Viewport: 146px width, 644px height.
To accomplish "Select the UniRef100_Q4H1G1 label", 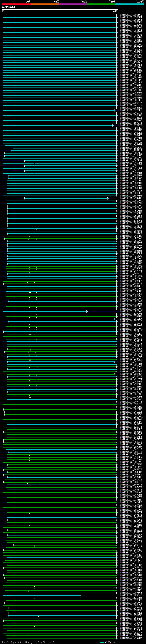I will (131, 58).
